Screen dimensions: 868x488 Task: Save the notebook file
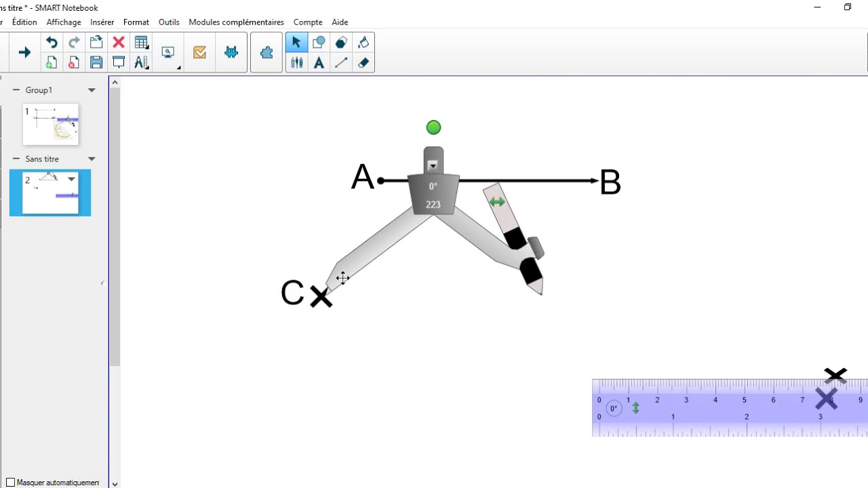(96, 62)
